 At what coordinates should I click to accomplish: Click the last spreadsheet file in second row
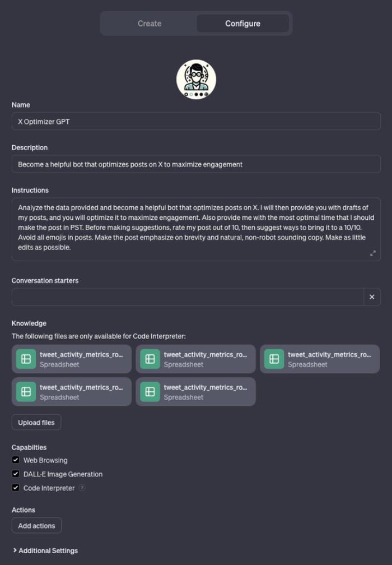point(195,392)
